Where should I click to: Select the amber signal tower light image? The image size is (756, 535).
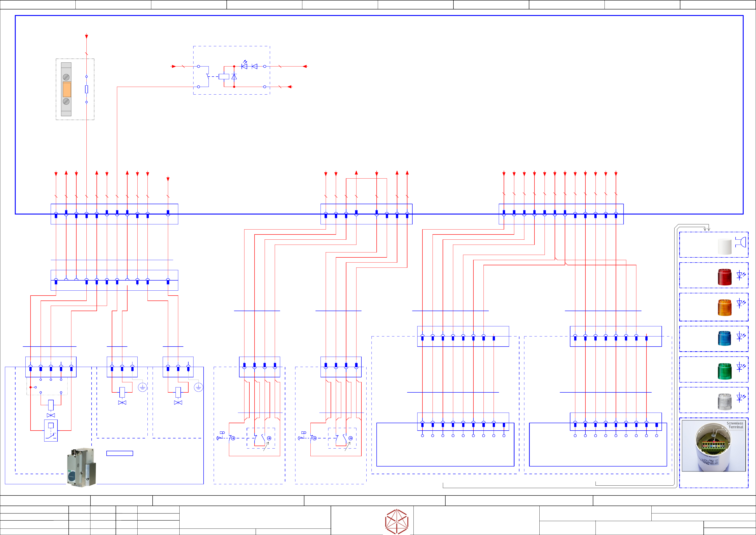pyautogui.click(x=724, y=307)
